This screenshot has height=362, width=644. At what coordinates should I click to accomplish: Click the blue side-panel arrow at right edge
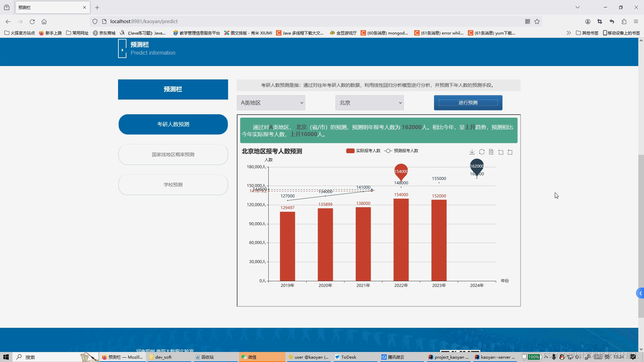[x=640, y=293]
